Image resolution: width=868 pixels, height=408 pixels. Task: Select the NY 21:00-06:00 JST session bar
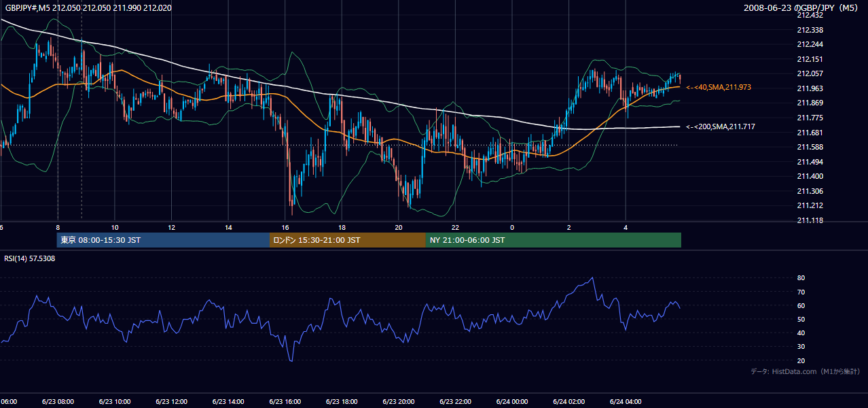[x=554, y=240]
